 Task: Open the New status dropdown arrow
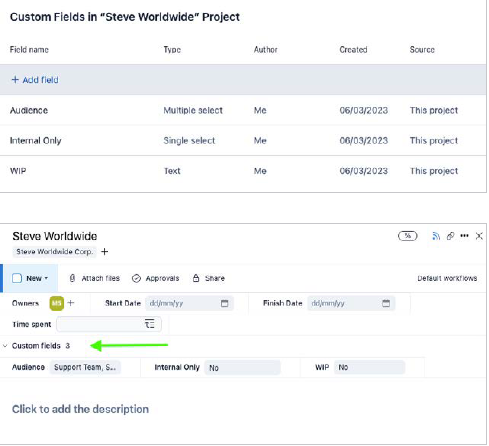point(46,278)
